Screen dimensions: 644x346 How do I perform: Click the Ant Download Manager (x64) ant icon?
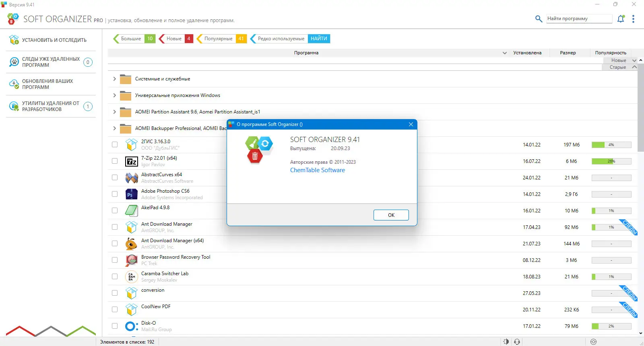[x=132, y=243]
